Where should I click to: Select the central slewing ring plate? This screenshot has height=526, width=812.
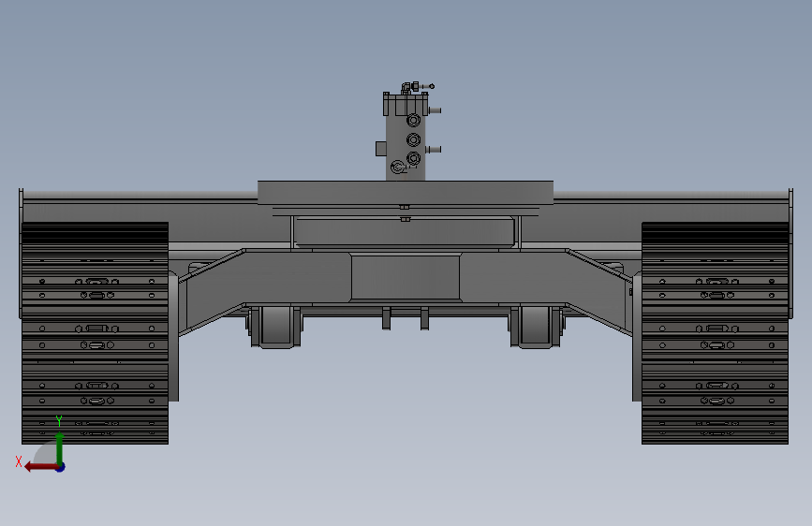[406, 193]
